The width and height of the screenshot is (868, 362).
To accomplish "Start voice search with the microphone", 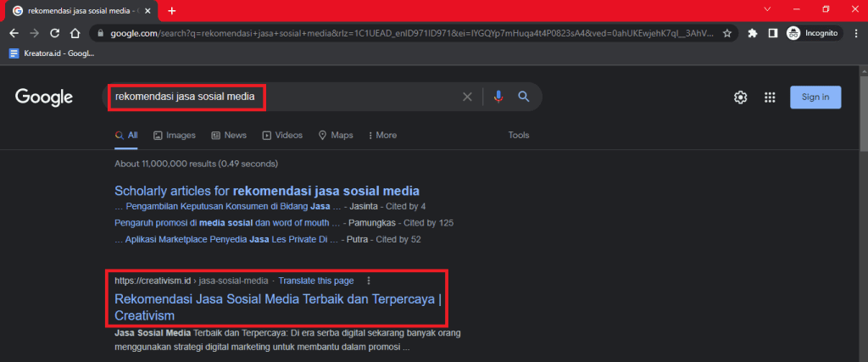I will tap(498, 97).
